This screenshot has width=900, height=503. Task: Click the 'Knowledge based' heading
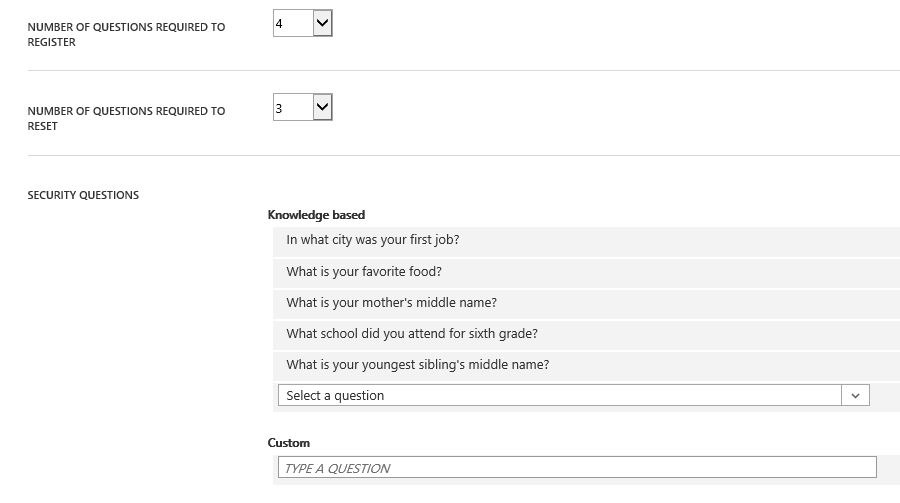tap(316, 215)
